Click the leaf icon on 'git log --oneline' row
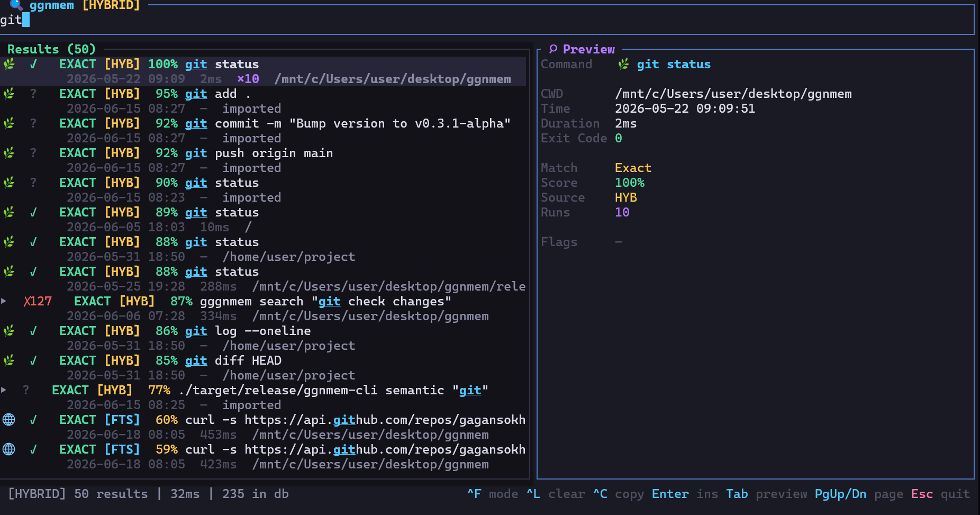980x515 pixels. 9,331
